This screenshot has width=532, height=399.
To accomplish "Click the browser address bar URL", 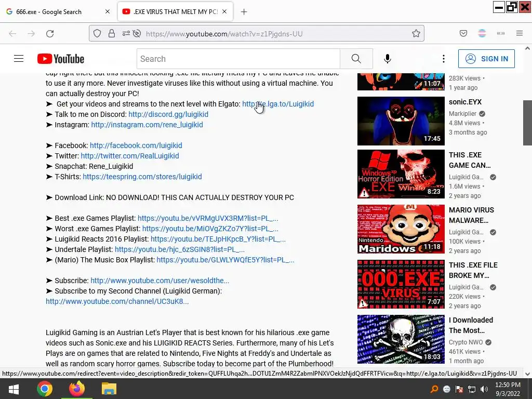I will (x=224, y=34).
